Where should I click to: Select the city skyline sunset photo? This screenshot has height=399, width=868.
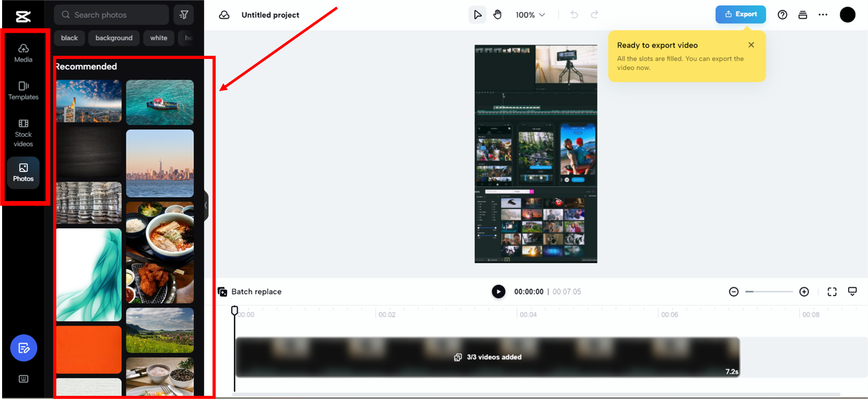tap(89, 101)
